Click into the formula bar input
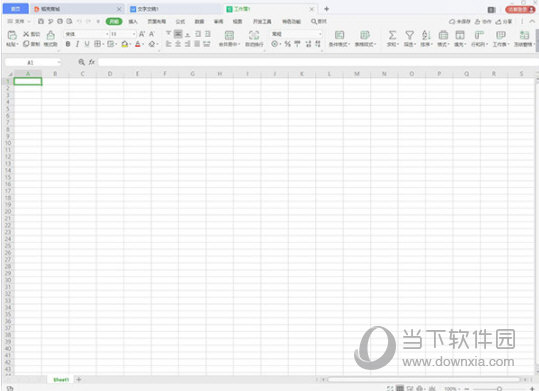The height and width of the screenshot is (391, 539). tap(318, 62)
